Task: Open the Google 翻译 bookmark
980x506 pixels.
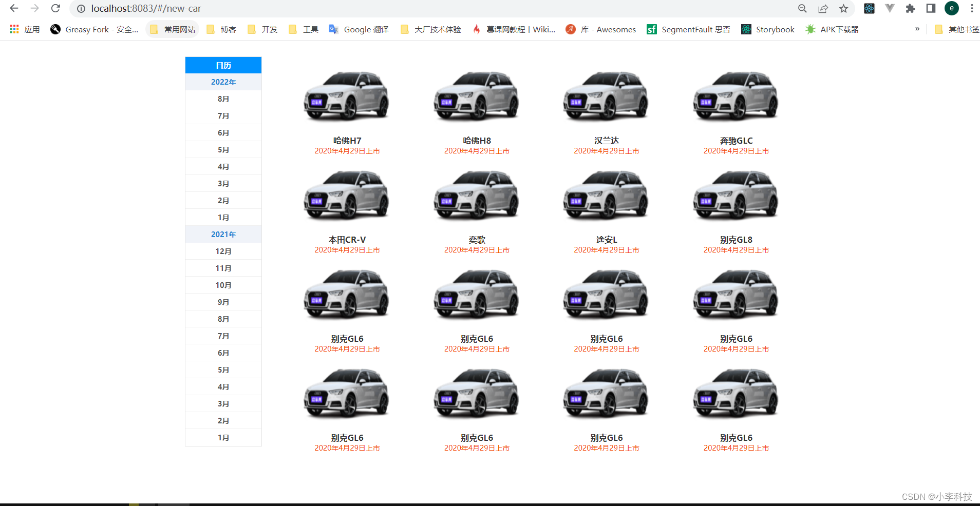Action: click(359, 29)
